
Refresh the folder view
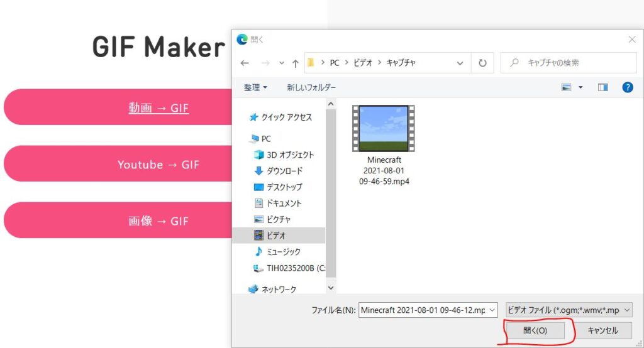(x=482, y=63)
